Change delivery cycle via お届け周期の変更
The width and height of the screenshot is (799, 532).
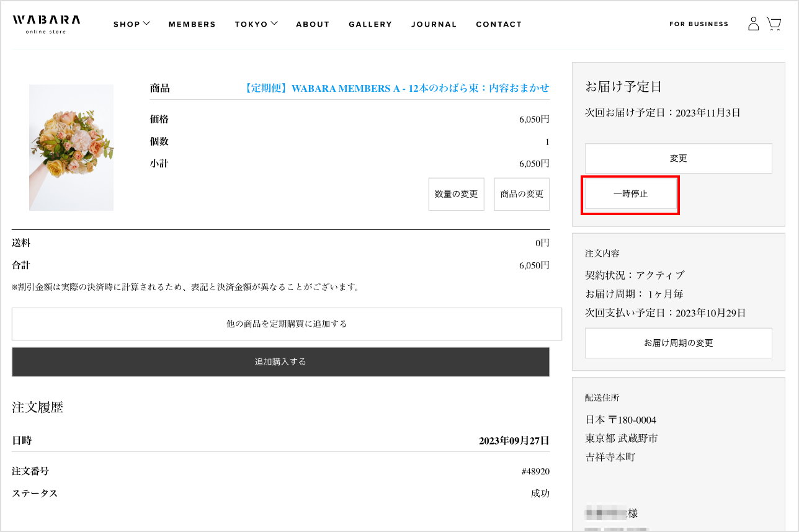(678, 343)
